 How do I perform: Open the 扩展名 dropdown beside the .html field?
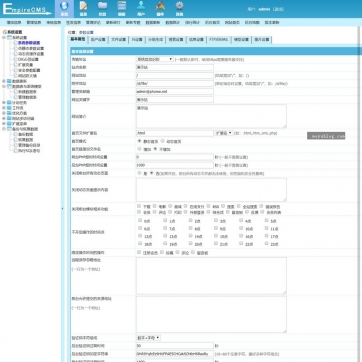point(224,133)
